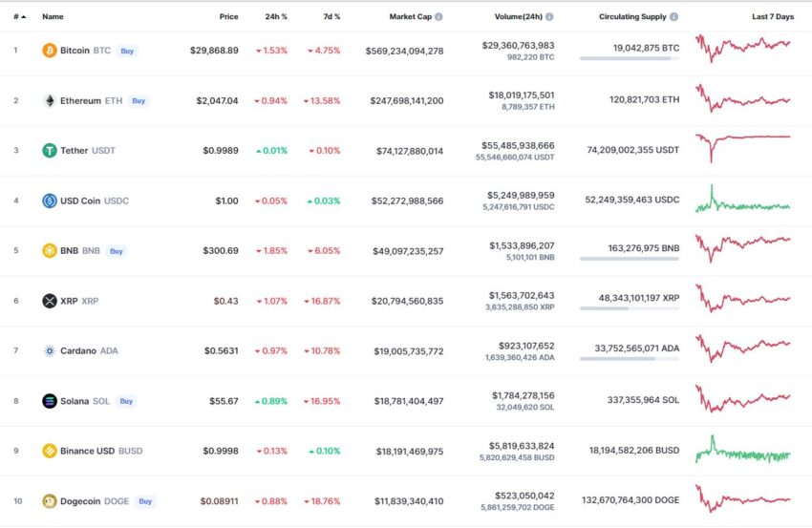Open the Market Cap info tooltip icon

[x=438, y=16]
